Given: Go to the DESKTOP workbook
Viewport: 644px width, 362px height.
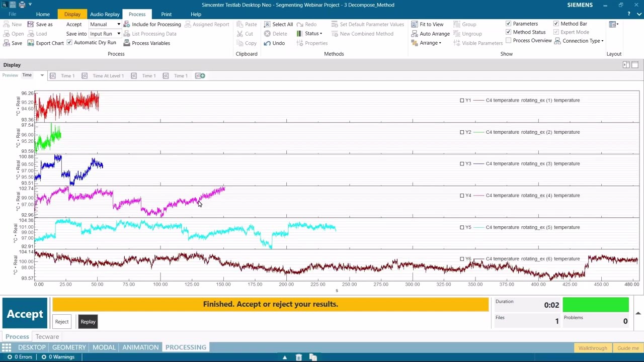Looking at the screenshot, I should (32, 347).
